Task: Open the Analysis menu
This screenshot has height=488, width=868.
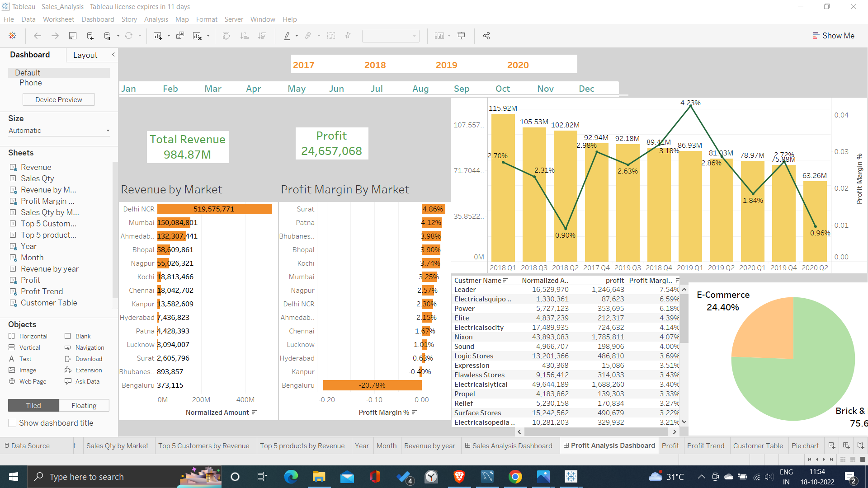Action: tap(156, 19)
